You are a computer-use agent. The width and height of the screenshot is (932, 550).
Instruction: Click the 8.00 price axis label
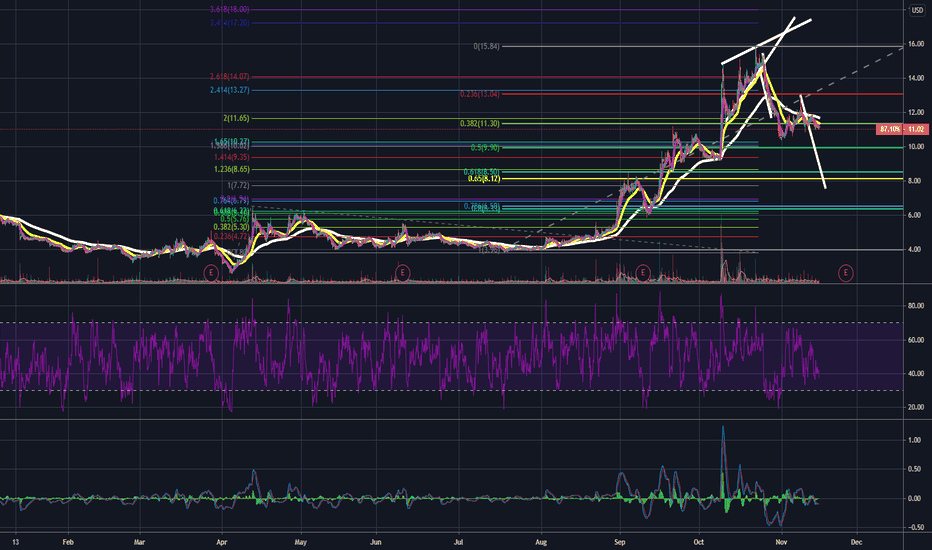[916, 181]
